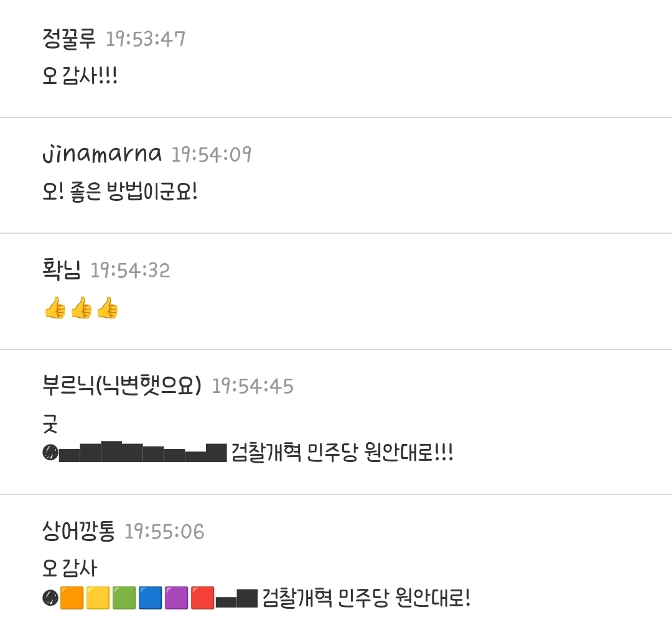Open the profile of user 정꿀루

tap(68, 39)
